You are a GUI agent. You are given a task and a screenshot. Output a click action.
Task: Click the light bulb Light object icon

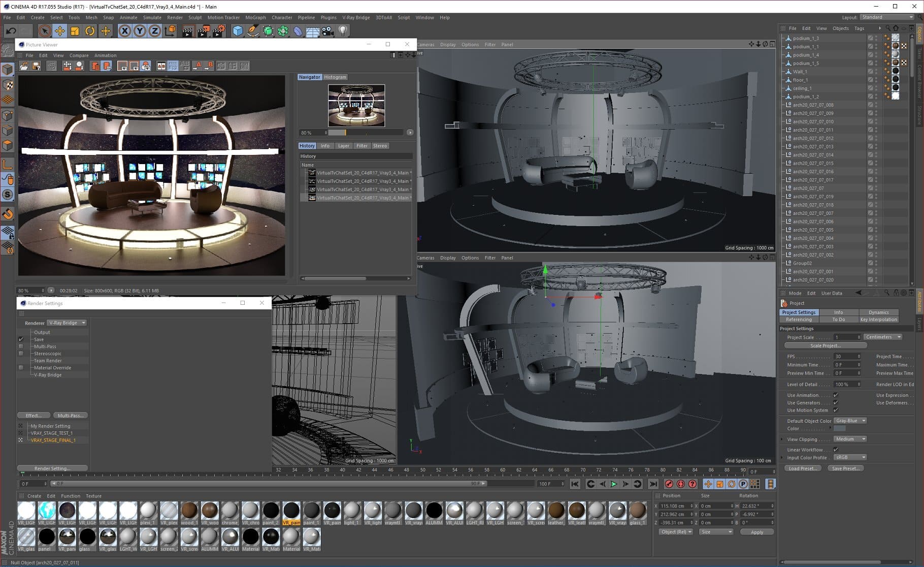point(343,30)
